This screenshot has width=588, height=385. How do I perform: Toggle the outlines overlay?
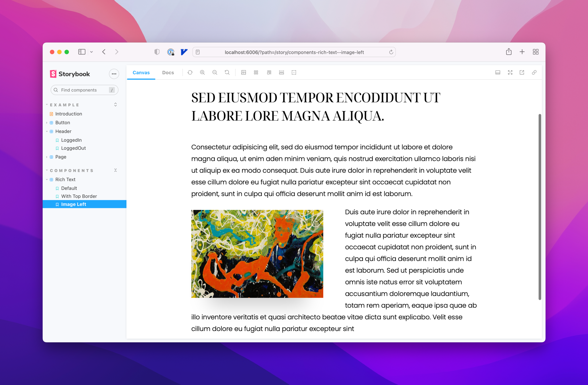pyautogui.click(x=294, y=72)
